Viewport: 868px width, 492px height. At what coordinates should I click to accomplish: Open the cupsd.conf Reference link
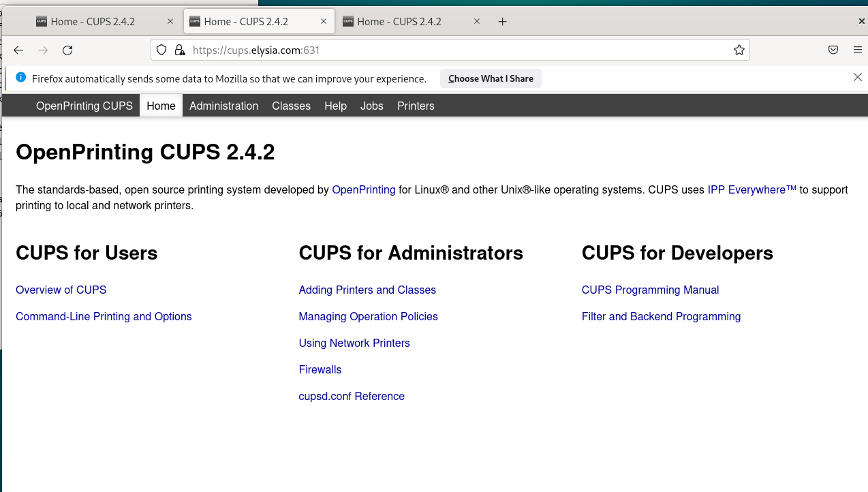point(352,396)
